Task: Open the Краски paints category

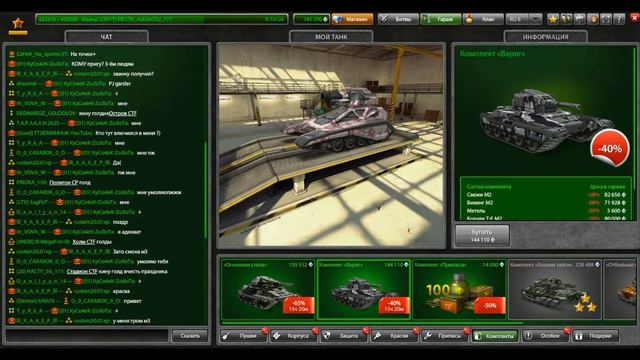Action: [x=394, y=336]
